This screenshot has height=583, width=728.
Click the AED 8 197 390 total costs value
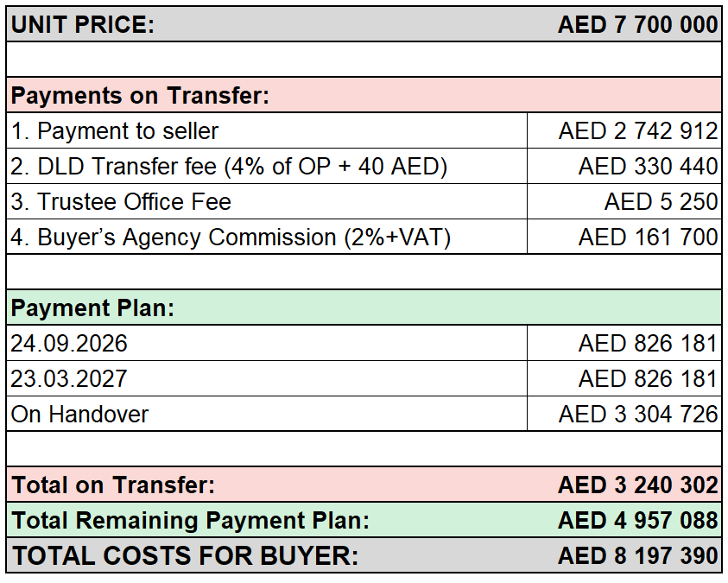(638, 555)
